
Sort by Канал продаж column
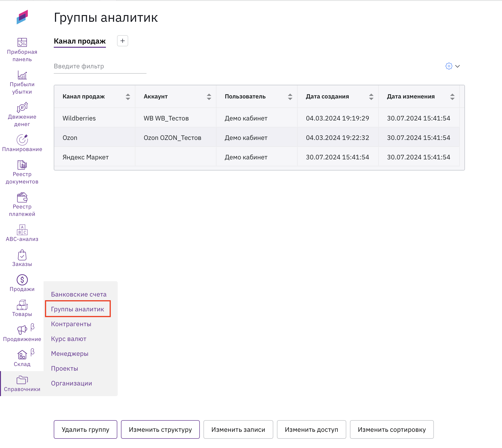(x=128, y=97)
